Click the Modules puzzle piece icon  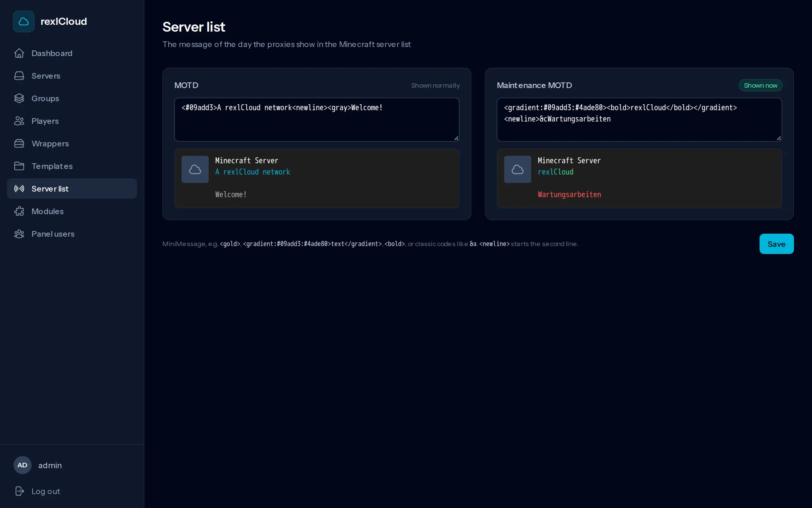coord(19,211)
